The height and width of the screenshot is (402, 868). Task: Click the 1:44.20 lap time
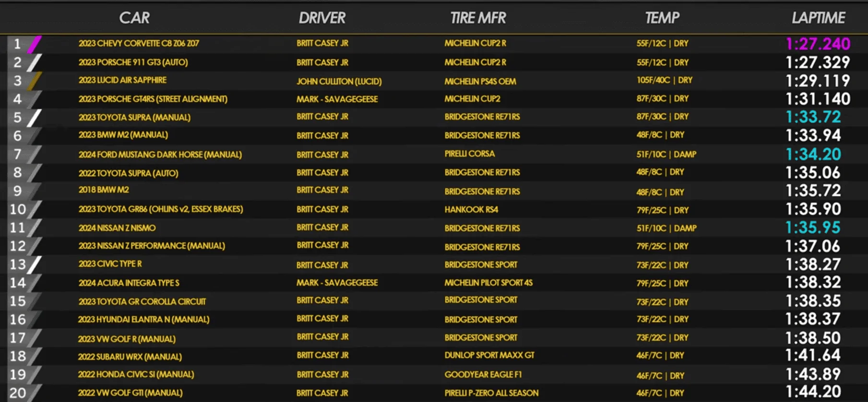813,392
